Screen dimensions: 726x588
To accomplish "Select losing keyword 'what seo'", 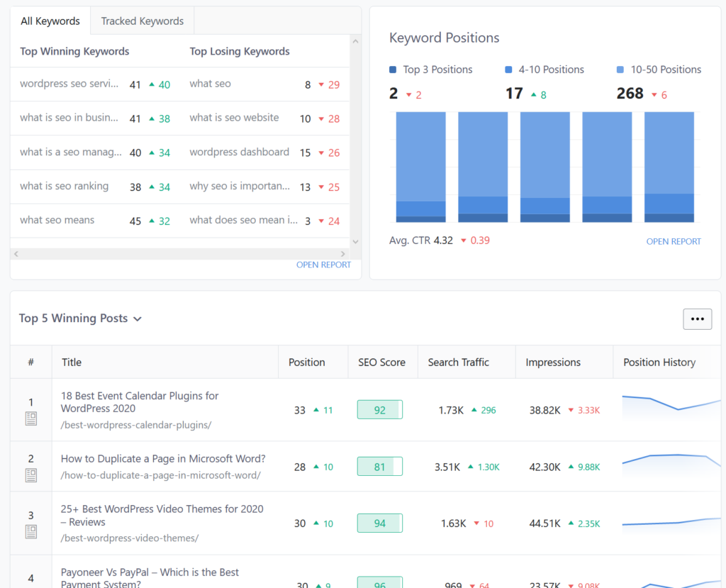I will coord(210,84).
